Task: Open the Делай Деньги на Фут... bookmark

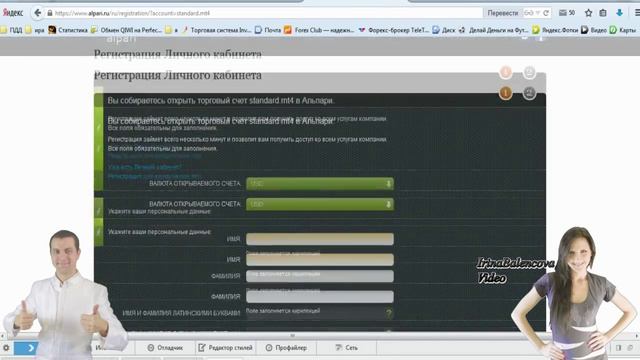Action: 493,30
